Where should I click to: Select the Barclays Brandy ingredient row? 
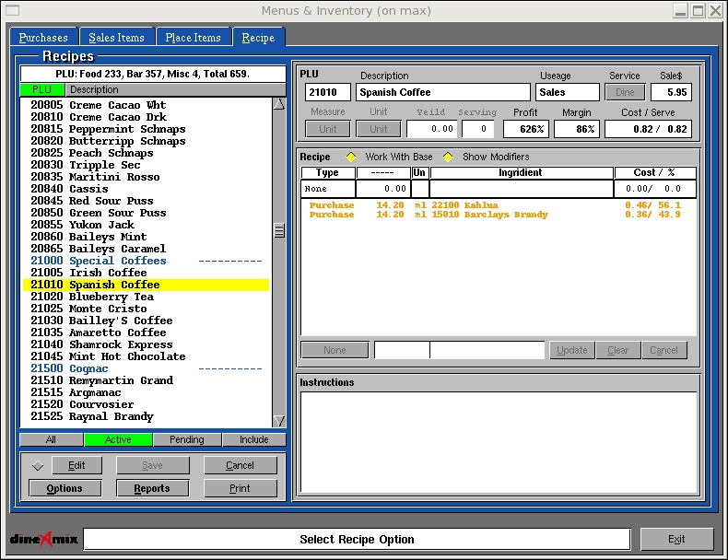coord(499,215)
